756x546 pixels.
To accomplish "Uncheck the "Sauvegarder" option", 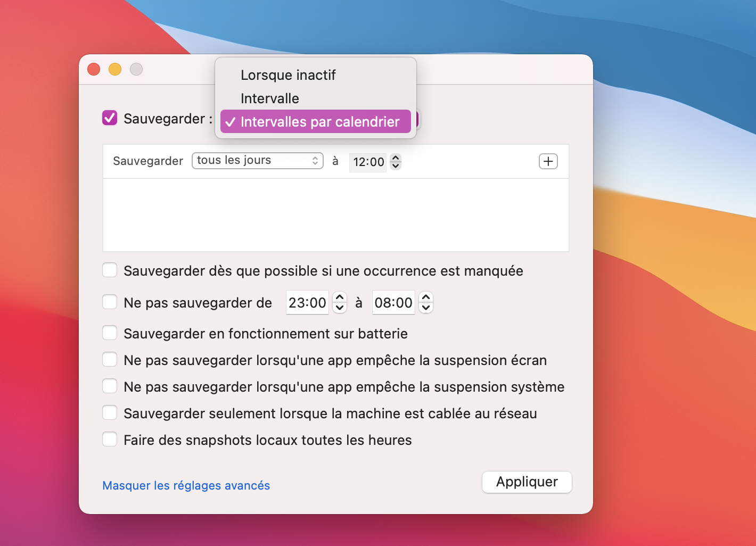I will click(109, 118).
